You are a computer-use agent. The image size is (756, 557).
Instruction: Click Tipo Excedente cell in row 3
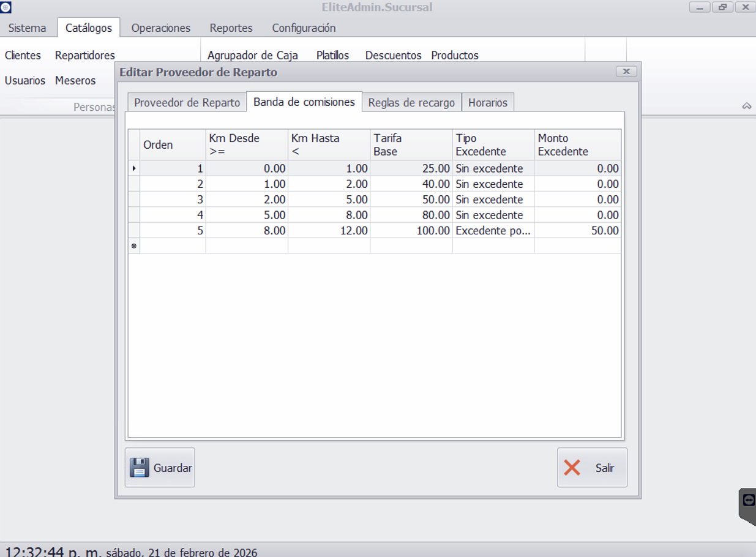(493, 200)
